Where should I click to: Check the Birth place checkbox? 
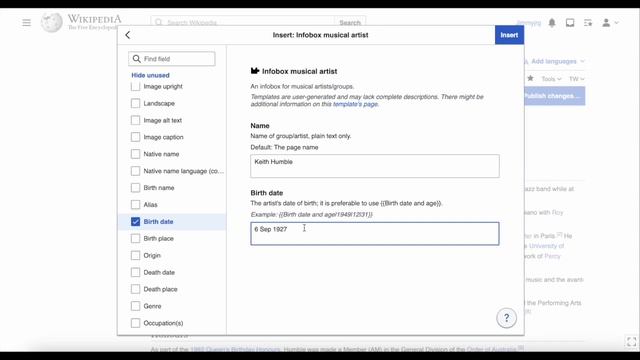[x=136, y=238]
